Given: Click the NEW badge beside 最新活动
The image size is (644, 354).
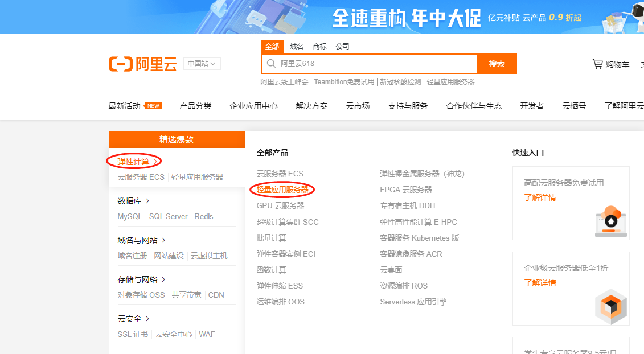Looking at the screenshot, I should [x=153, y=106].
